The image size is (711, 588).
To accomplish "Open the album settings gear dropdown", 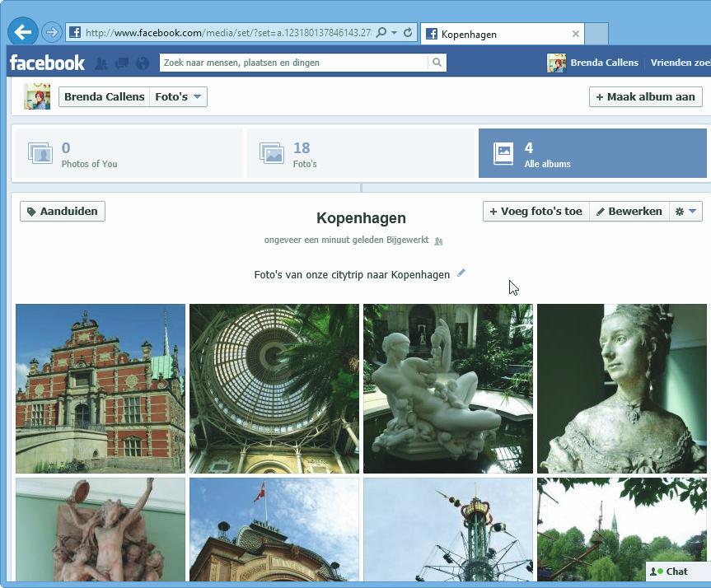I will click(x=685, y=212).
